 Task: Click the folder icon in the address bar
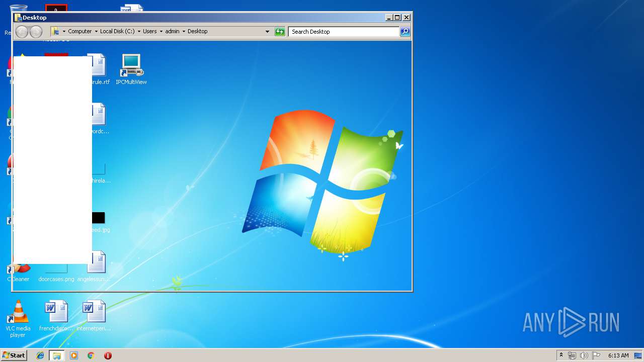click(x=55, y=31)
